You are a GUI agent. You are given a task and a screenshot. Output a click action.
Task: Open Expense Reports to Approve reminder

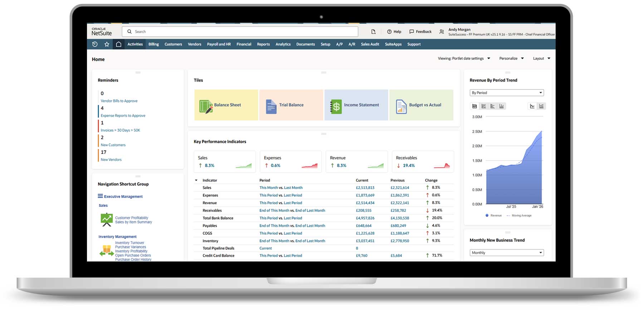[123, 116]
